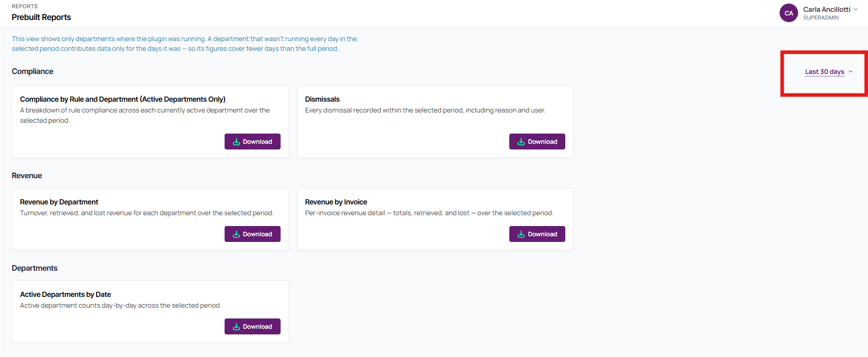The width and height of the screenshot is (868, 357).
Task: Click the Dismissals card title
Action: (x=322, y=99)
